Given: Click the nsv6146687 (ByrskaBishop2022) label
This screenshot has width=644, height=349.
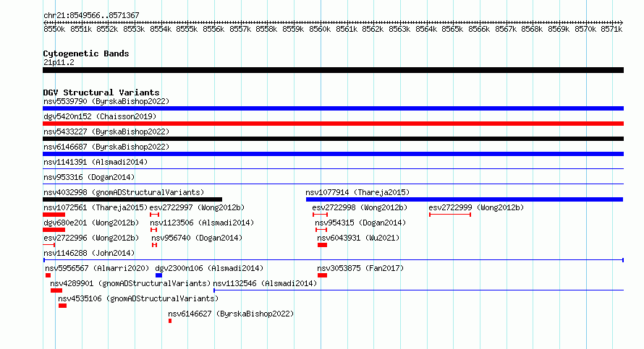Looking at the screenshot, I should (x=106, y=147).
